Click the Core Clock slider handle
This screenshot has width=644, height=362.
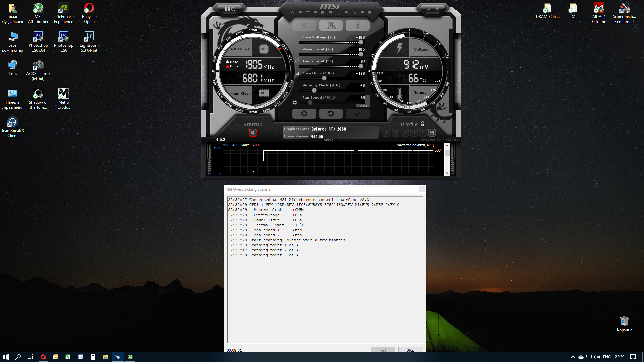(x=324, y=78)
